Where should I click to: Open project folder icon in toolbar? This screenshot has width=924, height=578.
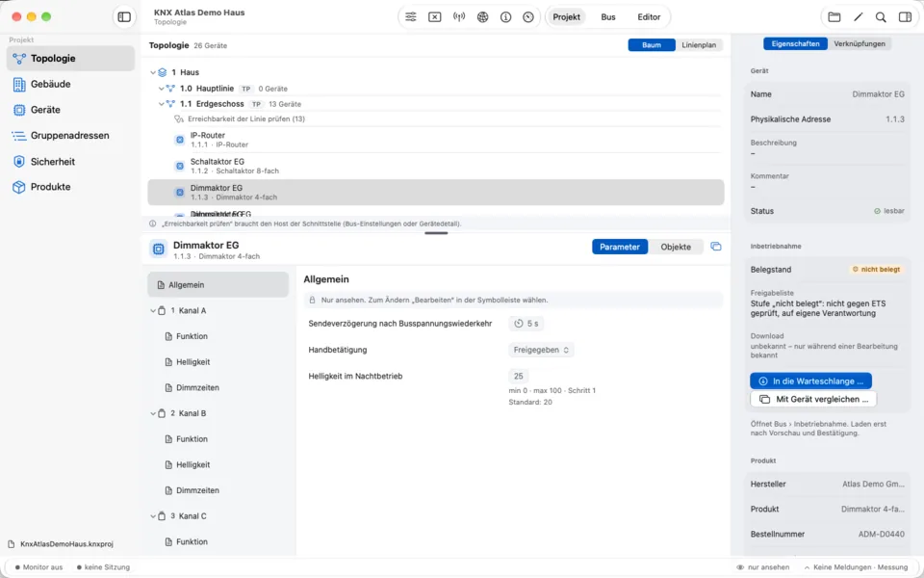tap(834, 17)
